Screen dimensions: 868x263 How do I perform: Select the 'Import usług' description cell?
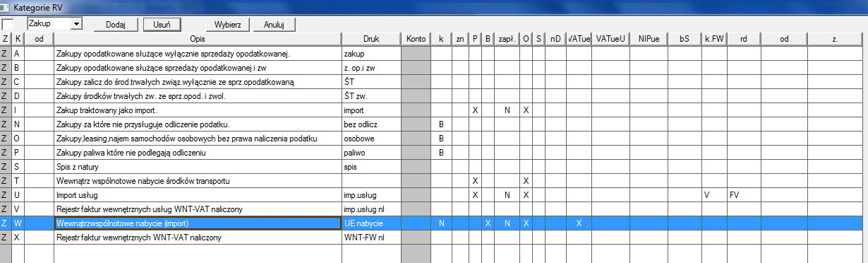197,194
